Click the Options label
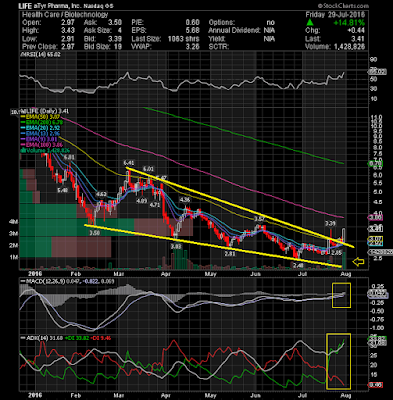Viewport: 393px width, 400px height. [222, 23]
